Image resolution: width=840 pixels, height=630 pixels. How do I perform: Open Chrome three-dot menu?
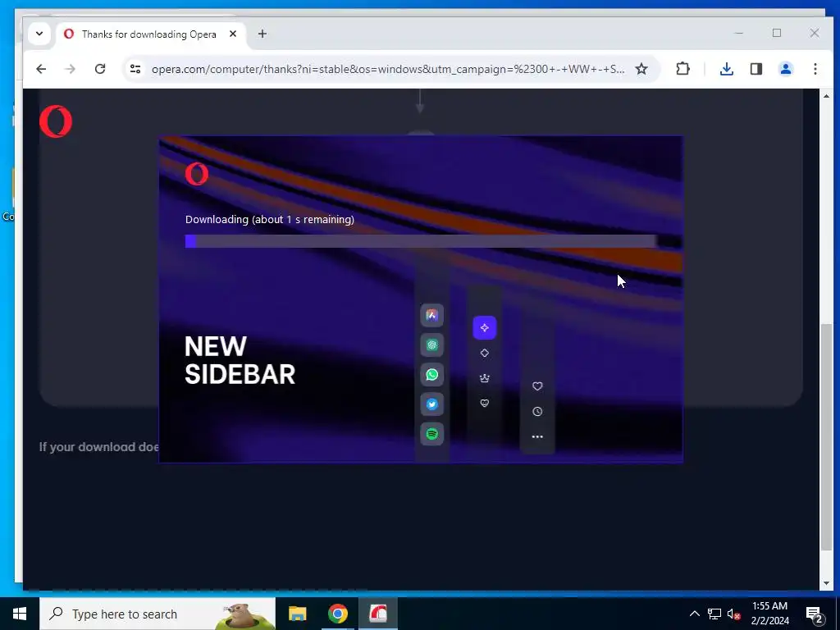point(815,69)
